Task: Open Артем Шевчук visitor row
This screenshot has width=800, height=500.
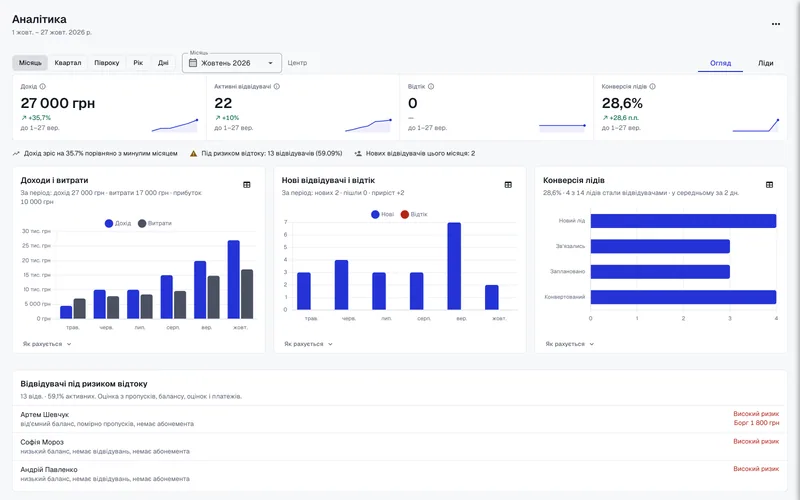Action: pyautogui.click(x=399, y=419)
